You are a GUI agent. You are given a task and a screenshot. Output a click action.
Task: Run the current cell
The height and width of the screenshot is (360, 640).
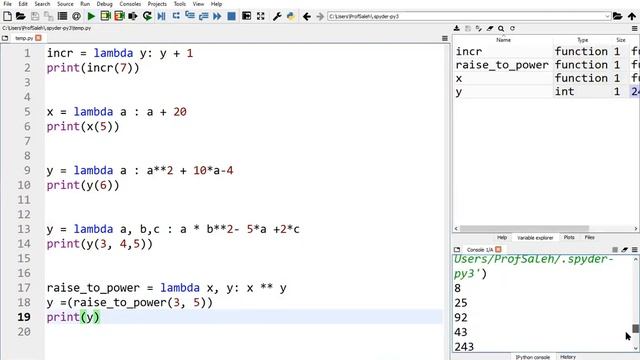(105, 16)
